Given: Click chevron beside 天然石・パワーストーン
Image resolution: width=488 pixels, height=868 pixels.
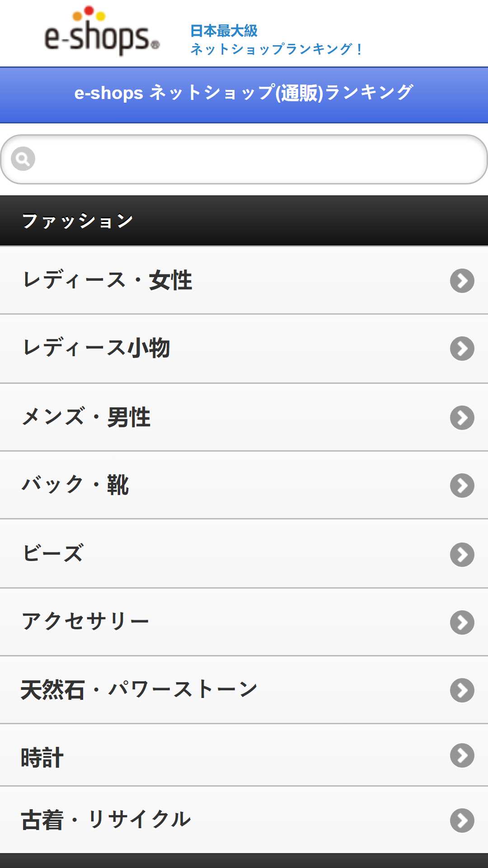Looking at the screenshot, I should [462, 690].
